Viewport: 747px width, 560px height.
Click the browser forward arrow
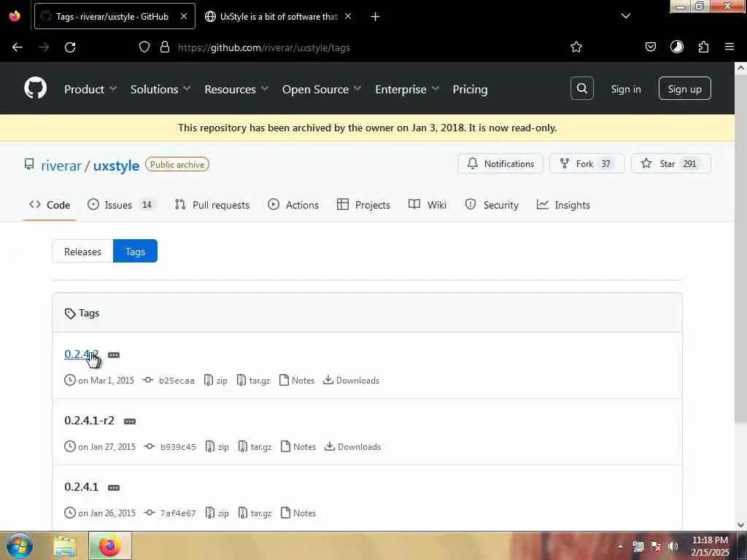coord(44,47)
